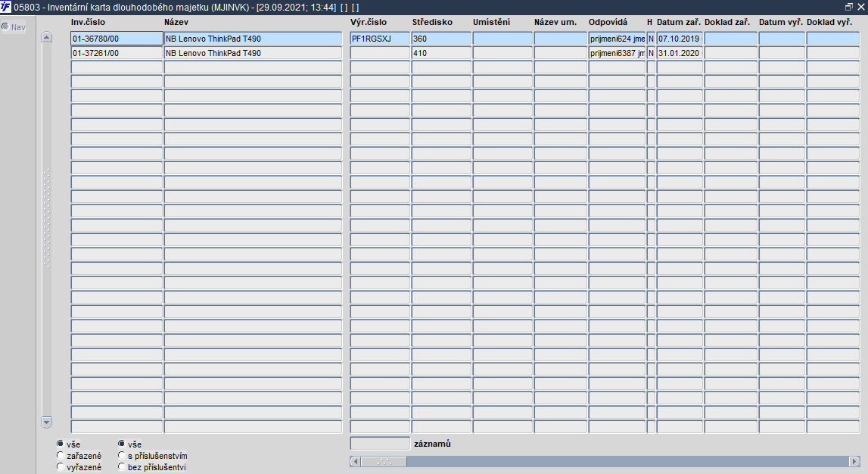Click vertical scrollbar up arrow
The height and width of the screenshot is (474, 868).
(x=46, y=38)
